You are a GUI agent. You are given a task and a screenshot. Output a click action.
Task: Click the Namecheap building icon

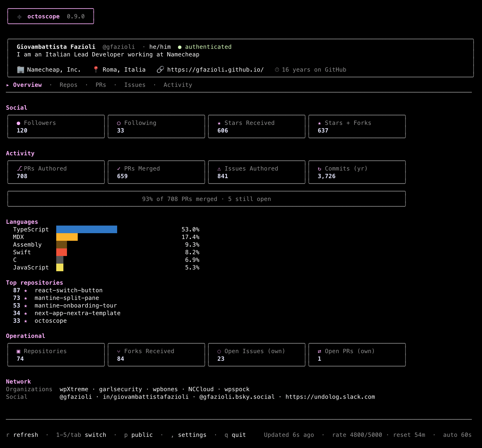[x=21, y=70]
